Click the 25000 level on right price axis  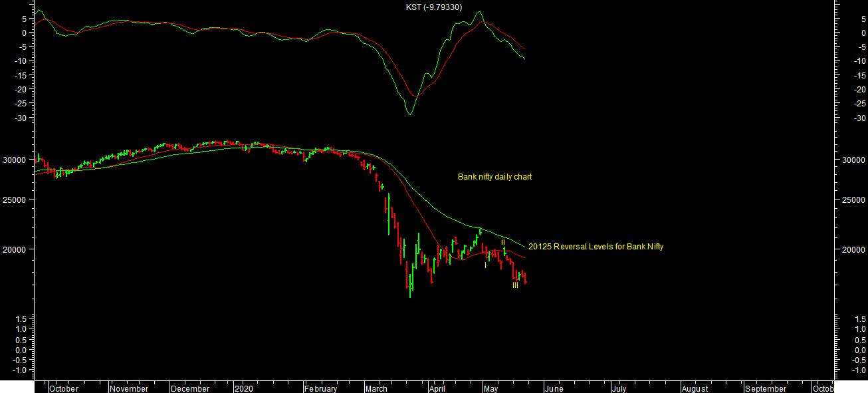(854, 200)
